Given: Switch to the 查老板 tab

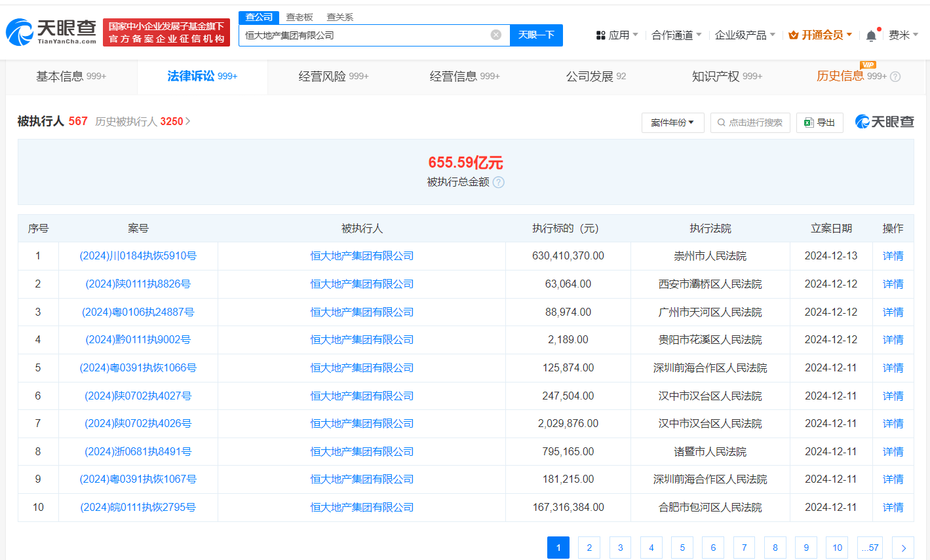Looking at the screenshot, I should click(x=299, y=17).
